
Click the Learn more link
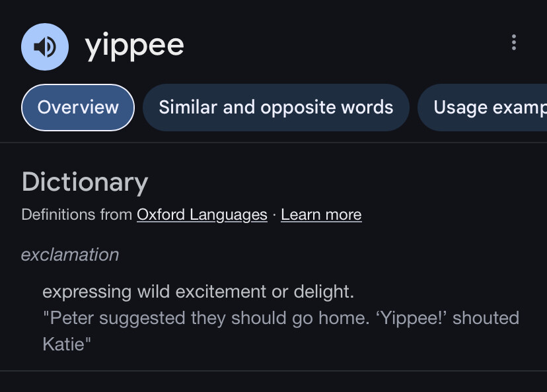[x=321, y=214]
